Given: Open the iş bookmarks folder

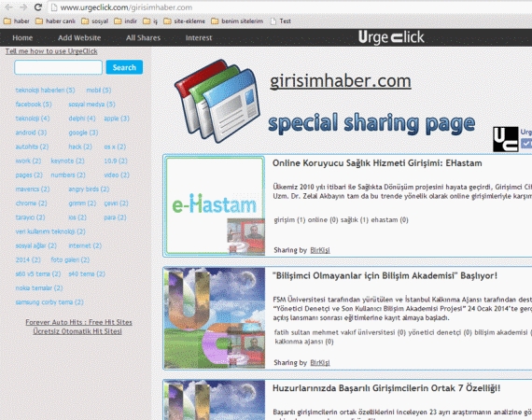Looking at the screenshot, I should (150, 21).
